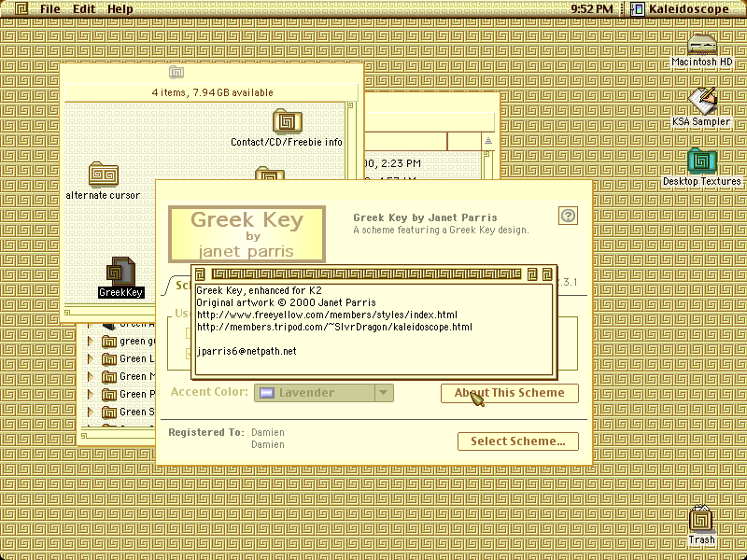Click the About popup collapse box

point(547,273)
